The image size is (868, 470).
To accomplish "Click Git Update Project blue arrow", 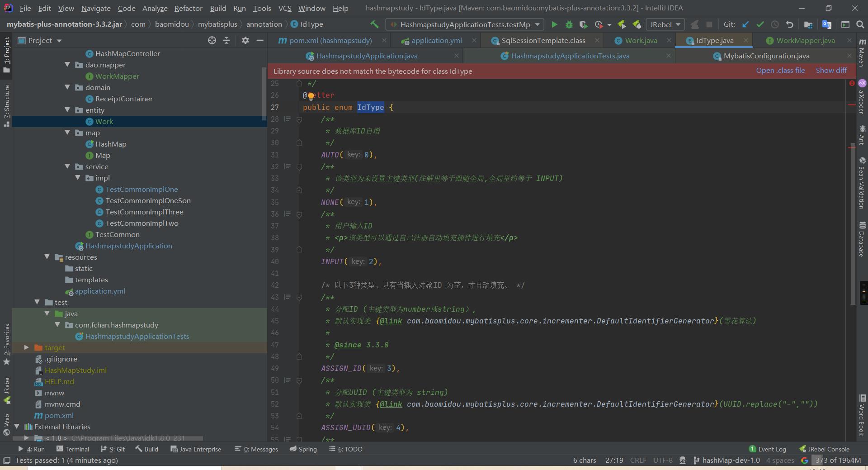I will [x=745, y=24].
